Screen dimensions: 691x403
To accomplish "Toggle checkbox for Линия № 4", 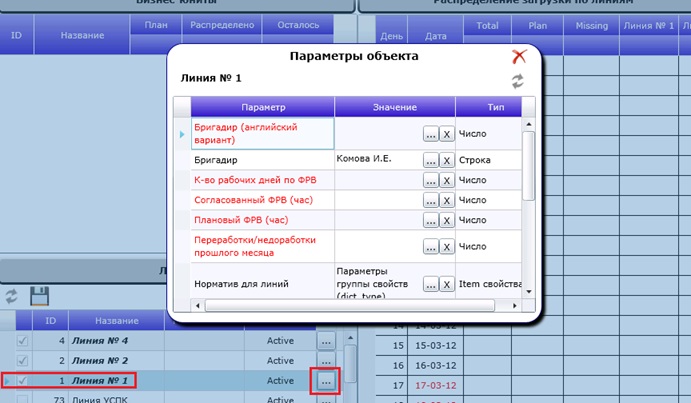I will (22, 341).
